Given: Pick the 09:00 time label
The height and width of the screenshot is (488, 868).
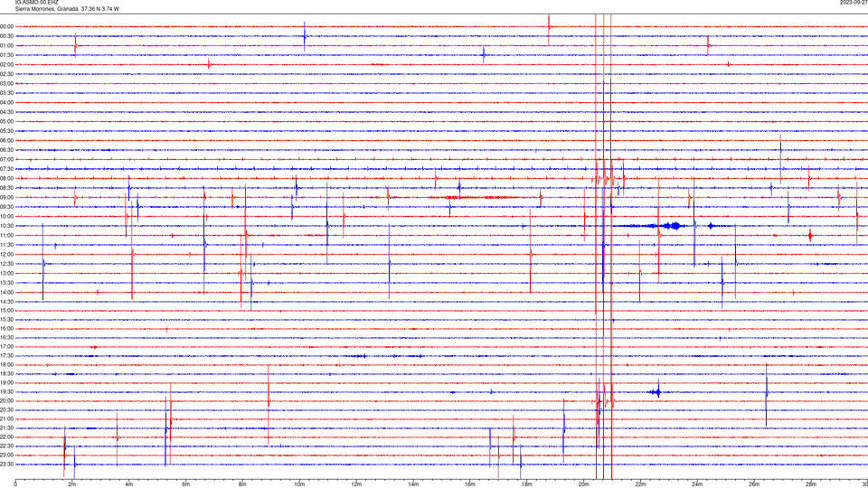Looking at the screenshot, I should click(x=7, y=197).
